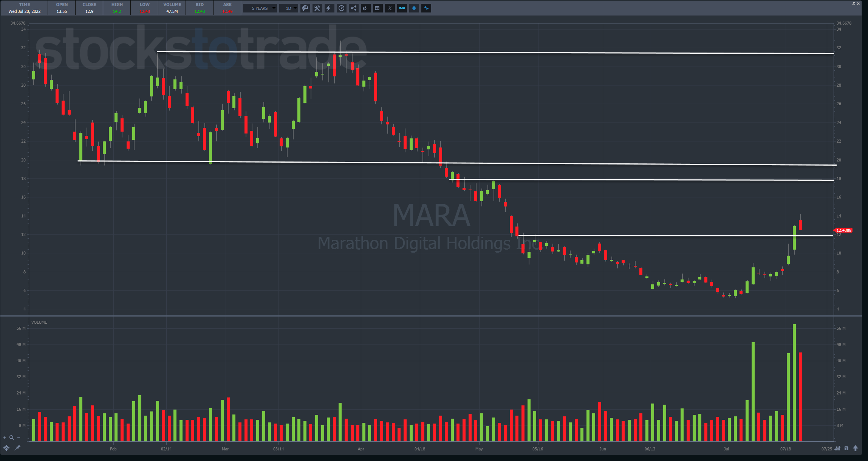Click the 07/18 date label on time axis

pos(786,449)
